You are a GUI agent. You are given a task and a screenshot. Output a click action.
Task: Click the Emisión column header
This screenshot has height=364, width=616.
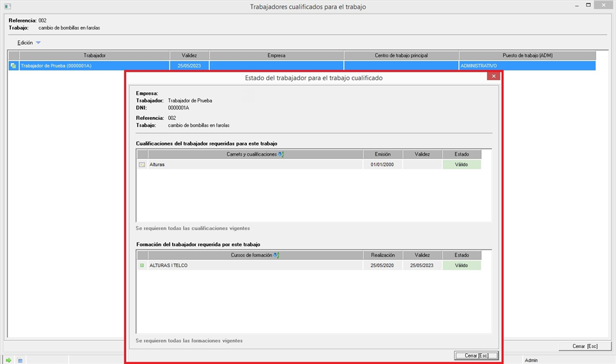383,154
